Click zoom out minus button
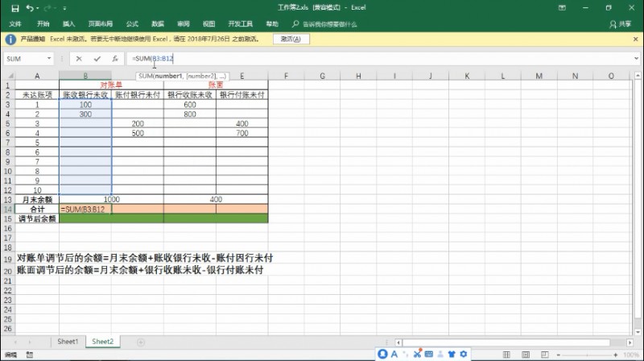 coord(558,355)
